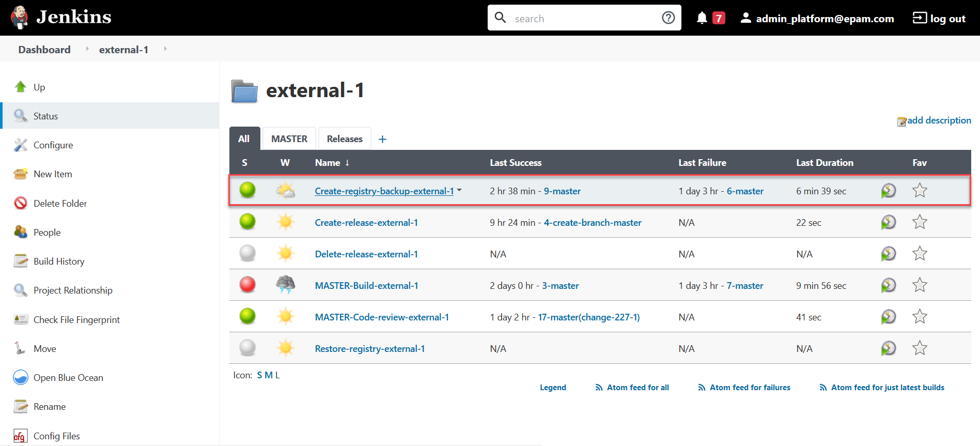
Task: Schedule build for Restore-registry-external-1
Action: (889, 348)
